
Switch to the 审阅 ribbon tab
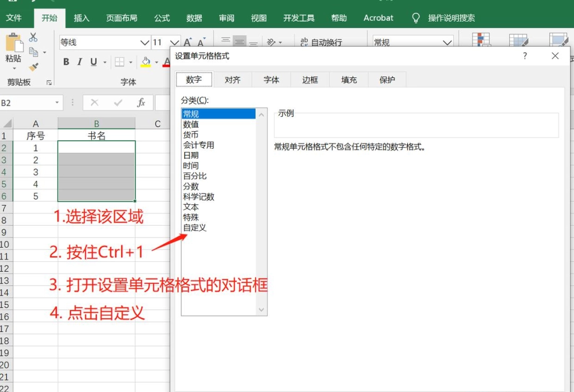tap(226, 18)
